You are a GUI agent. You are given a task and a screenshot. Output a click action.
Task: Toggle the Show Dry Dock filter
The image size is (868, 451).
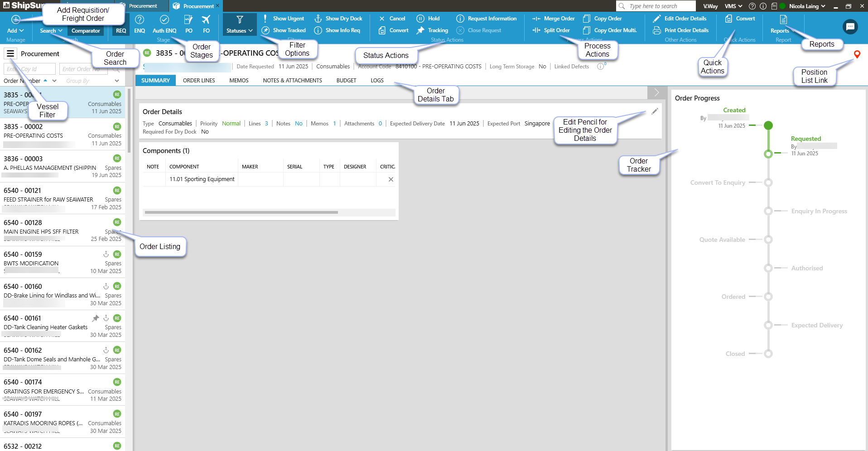coord(338,19)
